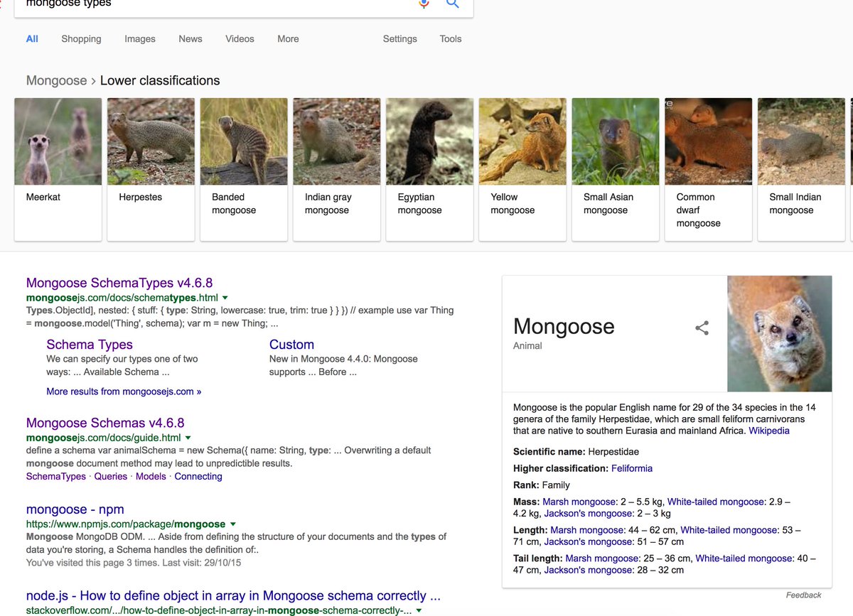Click Jackson's mongoose link in Tail length row

coord(588,570)
